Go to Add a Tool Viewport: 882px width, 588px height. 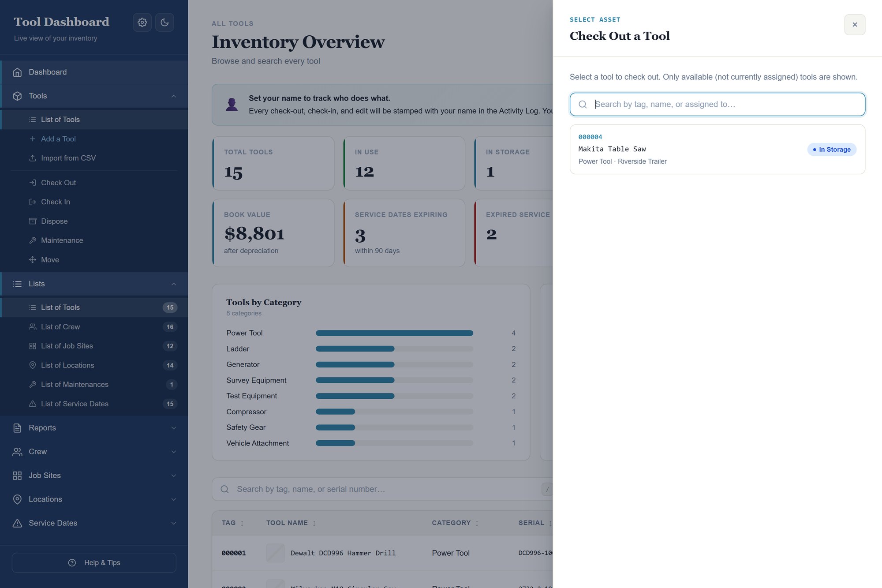94,139
